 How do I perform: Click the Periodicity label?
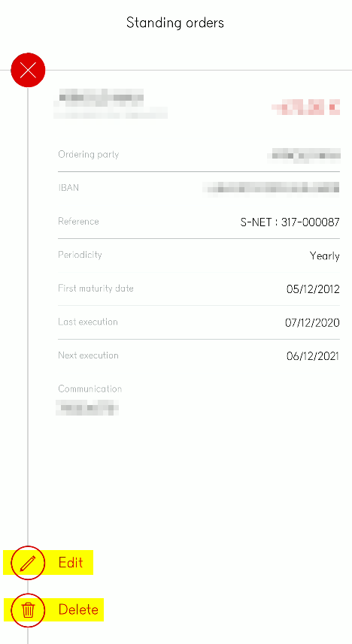(x=80, y=255)
